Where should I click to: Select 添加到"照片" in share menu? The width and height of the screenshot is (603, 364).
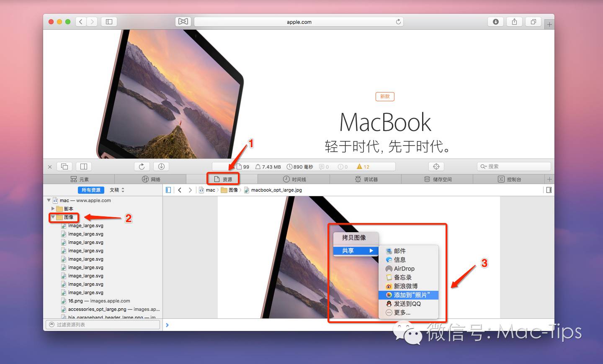408,295
